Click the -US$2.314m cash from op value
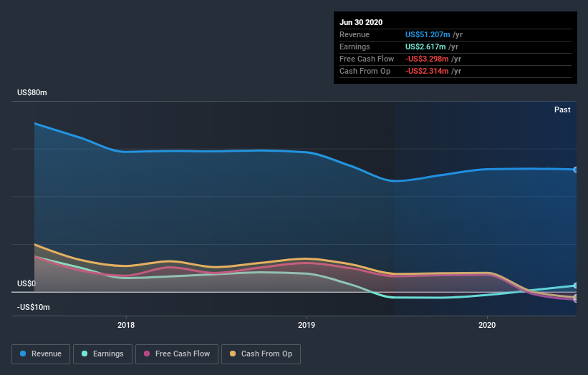Viewport: 588px width, 375px height. [x=427, y=71]
